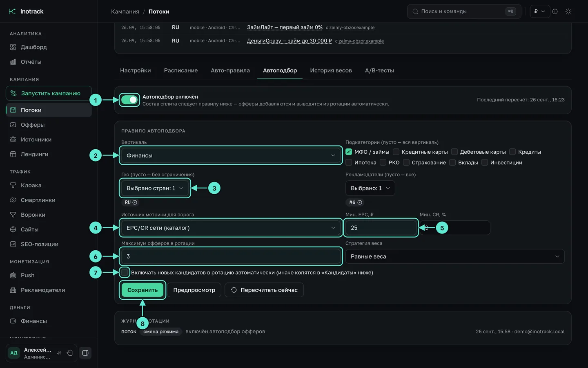Check the Инвестиции subcategory
The width and height of the screenshot is (588, 368).
pos(485,162)
